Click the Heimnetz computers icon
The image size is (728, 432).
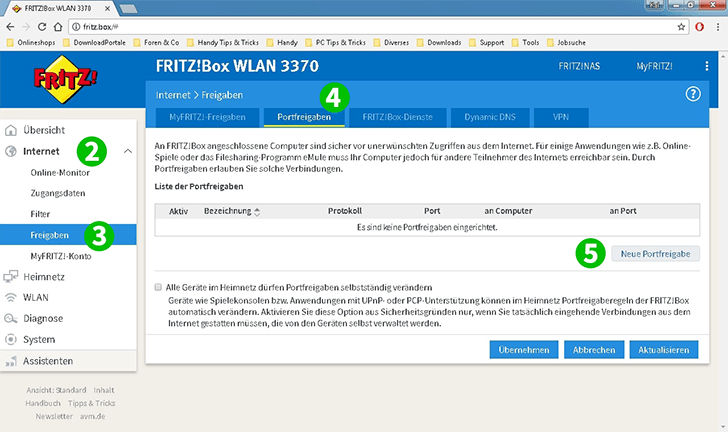click(x=11, y=277)
